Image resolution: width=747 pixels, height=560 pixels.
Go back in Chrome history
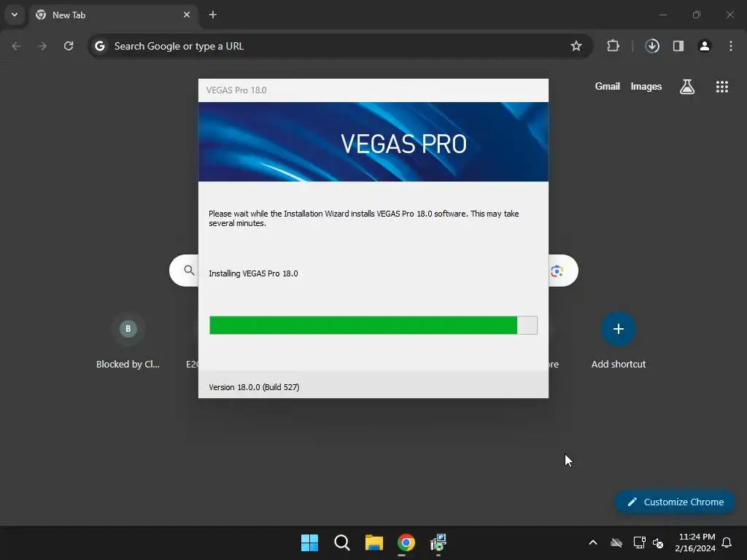[16, 46]
